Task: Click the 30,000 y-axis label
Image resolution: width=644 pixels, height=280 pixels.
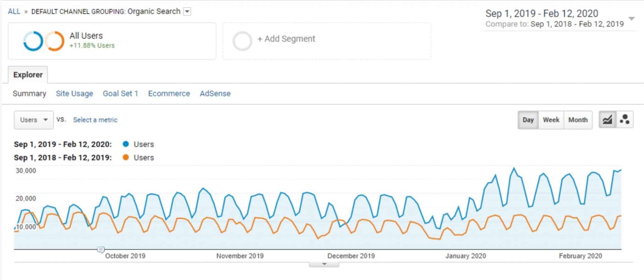Action: tap(26, 171)
